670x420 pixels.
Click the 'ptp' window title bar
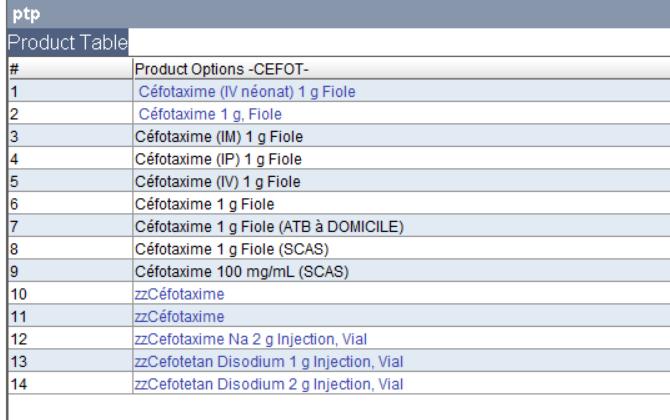[x=335, y=14]
